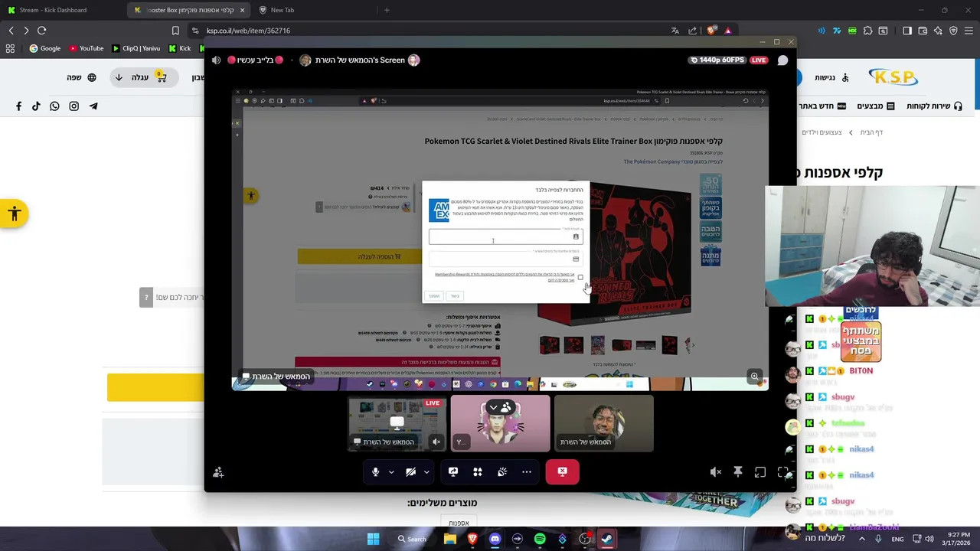Click the bookmark icon beside the address bar
980x551 pixels.
click(175, 31)
